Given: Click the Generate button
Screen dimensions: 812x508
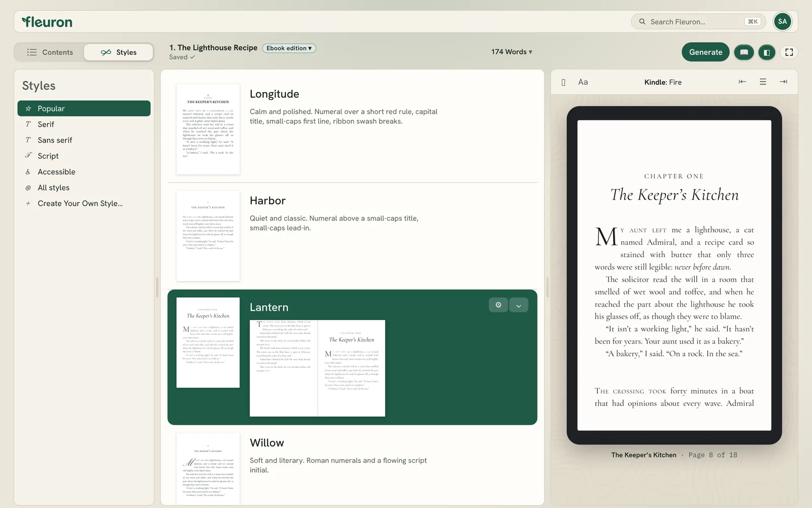Looking at the screenshot, I should pyautogui.click(x=705, y=52).
